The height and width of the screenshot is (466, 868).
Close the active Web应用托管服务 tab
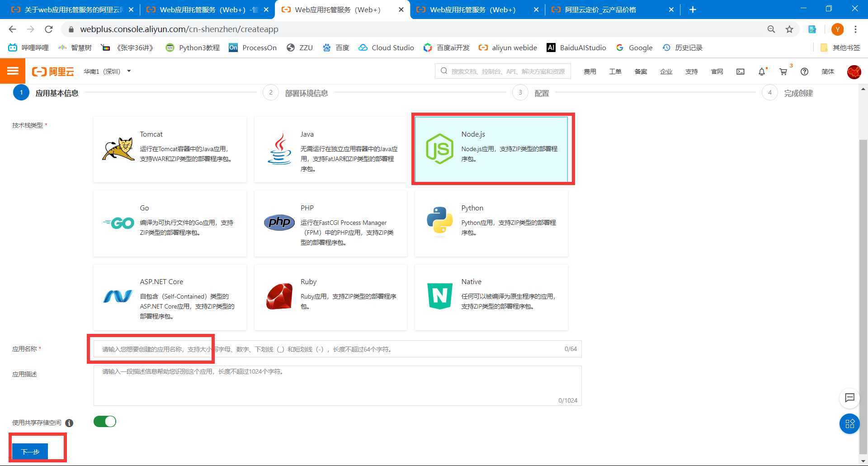401,10
